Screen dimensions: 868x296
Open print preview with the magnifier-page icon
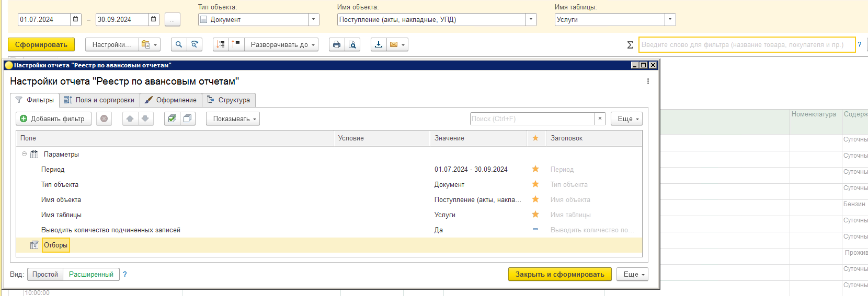click(x=352, y=45)
